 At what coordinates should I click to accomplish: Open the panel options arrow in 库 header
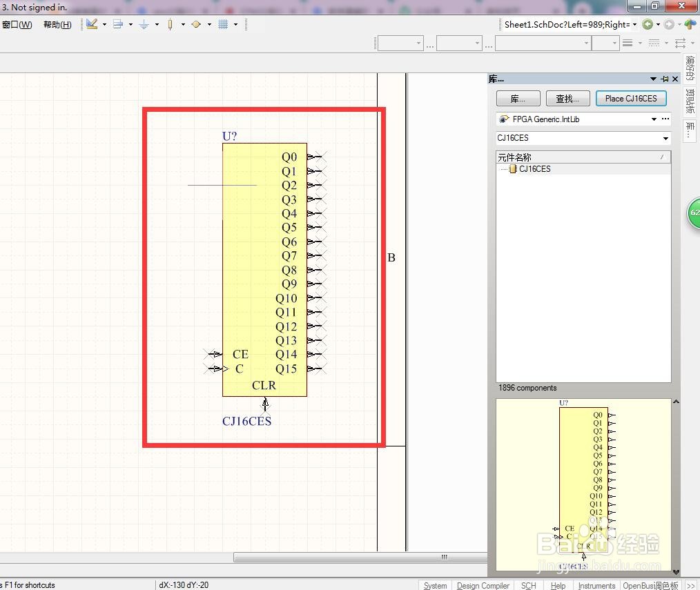coord(653,79)
